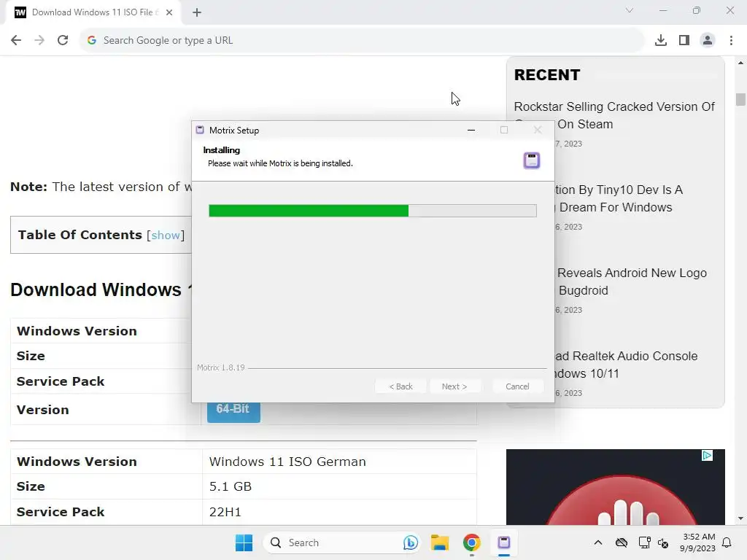
Task: Click the Motrix 1.8.19 version label
Action: (221, 367)
